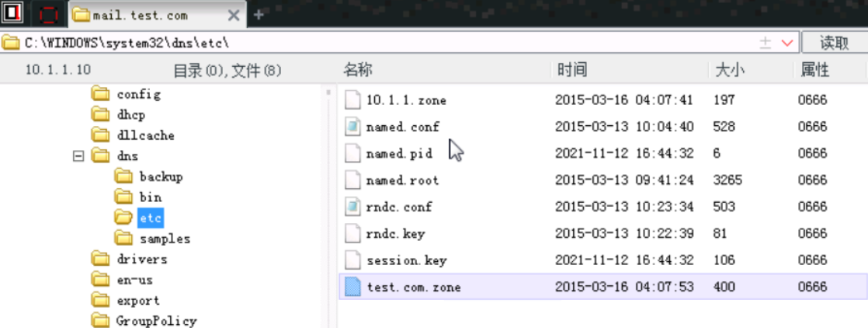Open the path history dropdown arrow
The image size is (868, 328).
(x=787, y=42)
